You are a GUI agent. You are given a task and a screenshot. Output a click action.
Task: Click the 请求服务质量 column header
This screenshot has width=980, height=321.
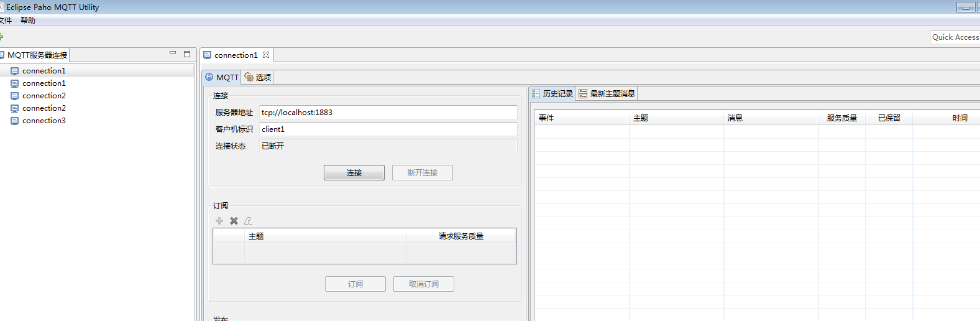tap(461, 236)
